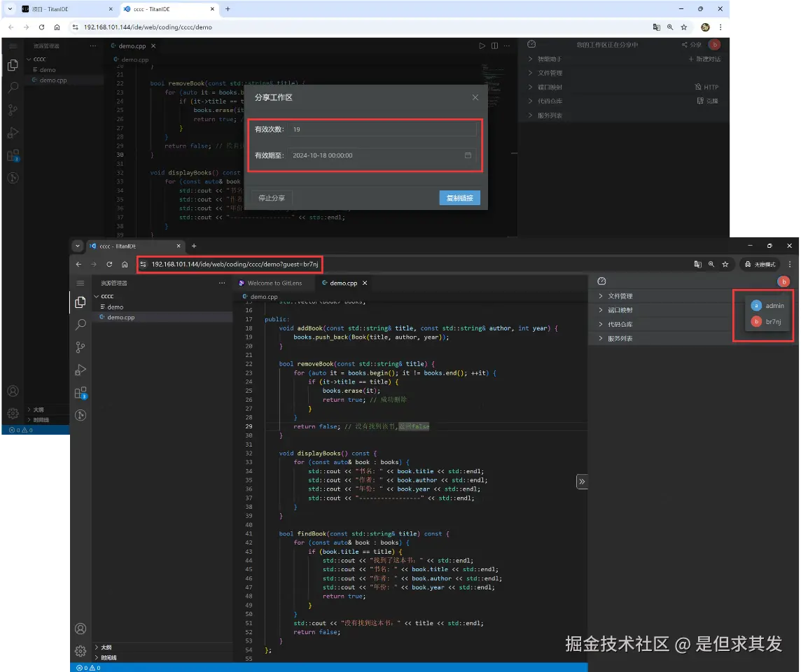Image resolution: width=801 pixels, height=672 pixels.
Task: Open Search view in front window activity bar
Action: pyautogui.click(x=81, y=325)
